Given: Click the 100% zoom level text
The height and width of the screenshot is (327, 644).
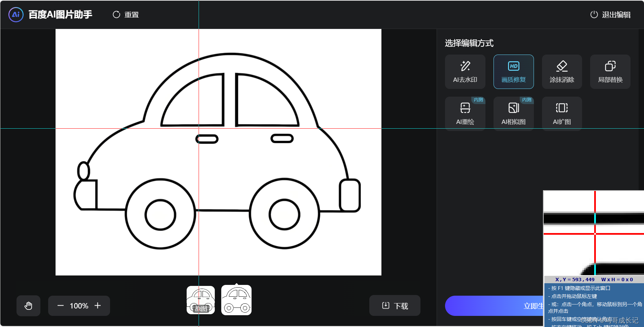Looking at the screenshot, I should click(x=79, y=306).
